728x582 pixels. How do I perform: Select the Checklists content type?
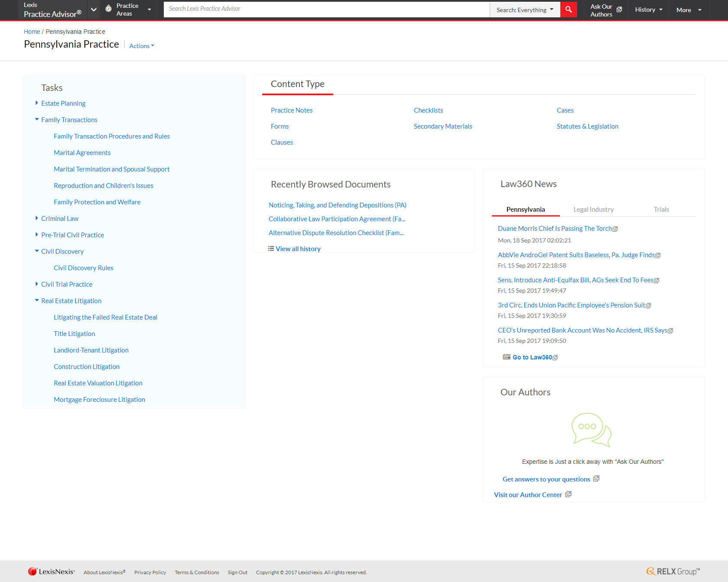click(428, 110)
